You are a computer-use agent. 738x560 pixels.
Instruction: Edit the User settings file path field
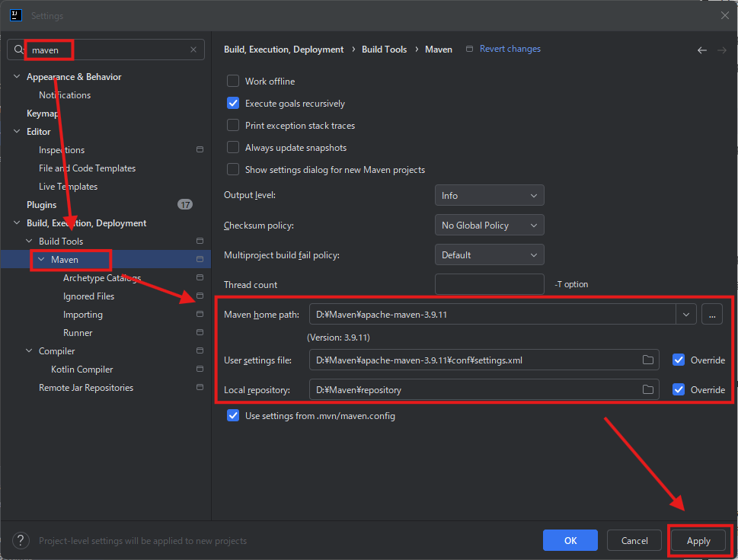tap(484, 360)
